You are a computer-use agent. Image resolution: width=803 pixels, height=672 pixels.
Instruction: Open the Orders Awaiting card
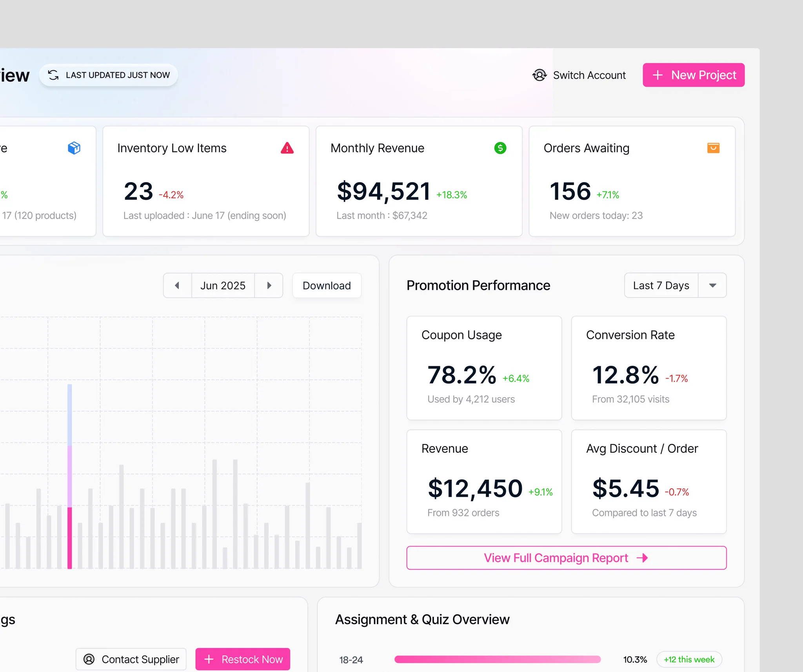pyautogui.click(x=632, y=181)
